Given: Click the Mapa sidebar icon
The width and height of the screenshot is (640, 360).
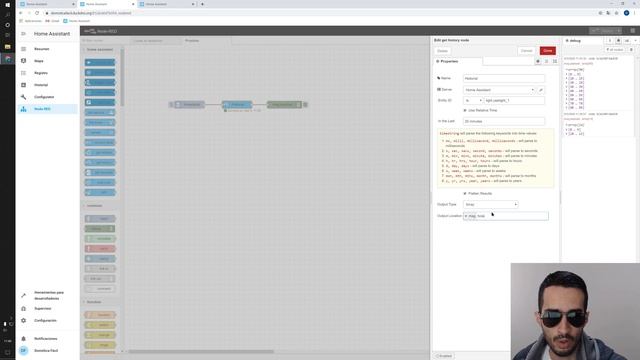Looking at the screenshot, I should [23, 61].
